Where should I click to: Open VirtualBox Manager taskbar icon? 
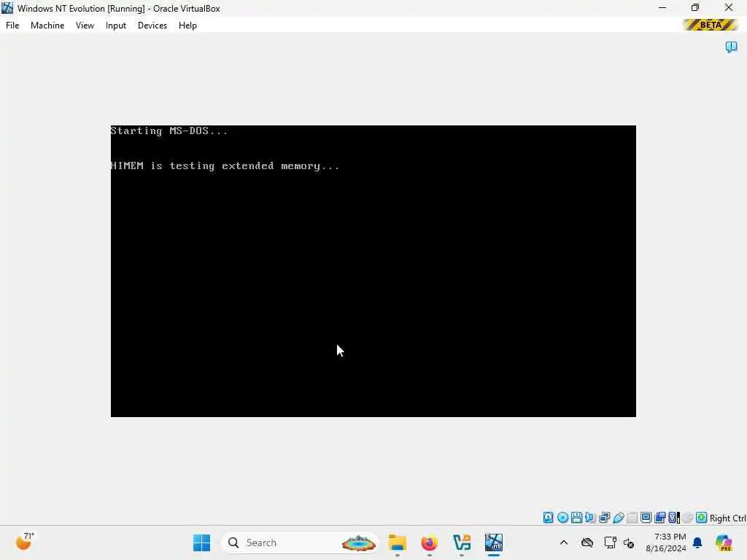click(462, 542)
